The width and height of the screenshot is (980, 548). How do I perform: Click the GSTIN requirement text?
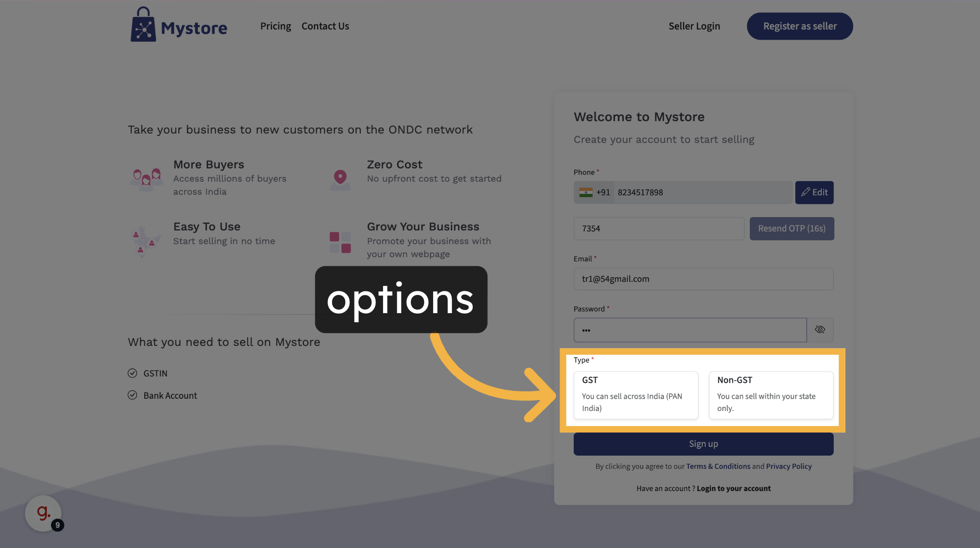point(155,373)
